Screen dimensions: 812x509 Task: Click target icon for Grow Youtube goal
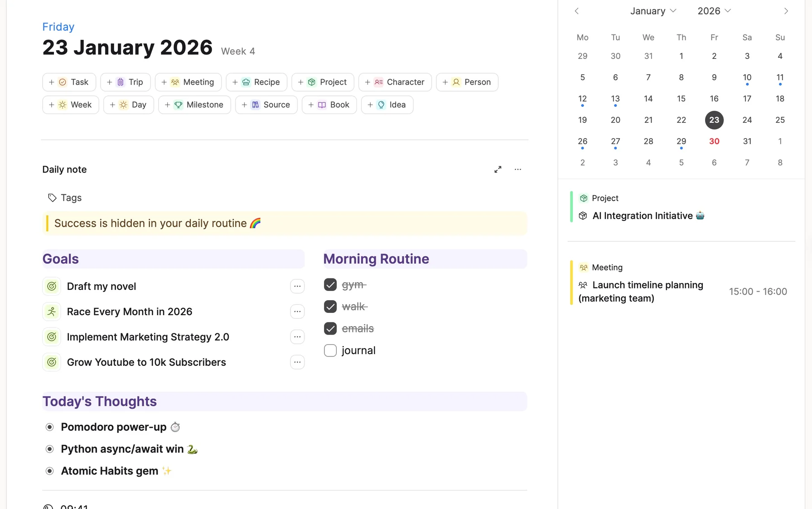coord(52,362)
